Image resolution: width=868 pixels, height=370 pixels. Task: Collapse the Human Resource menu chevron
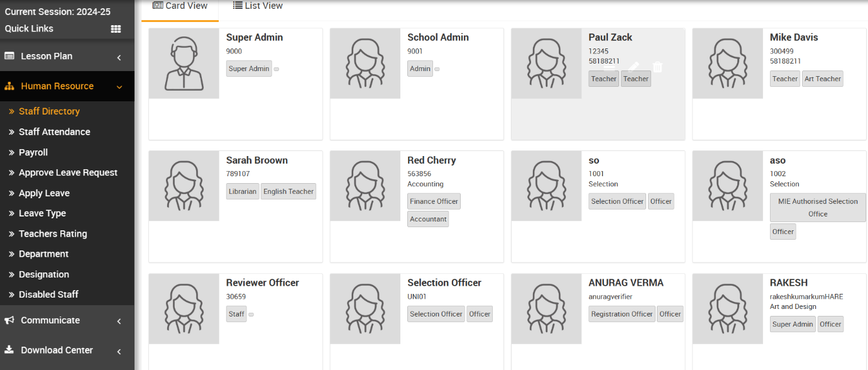(x=119, y=87)
